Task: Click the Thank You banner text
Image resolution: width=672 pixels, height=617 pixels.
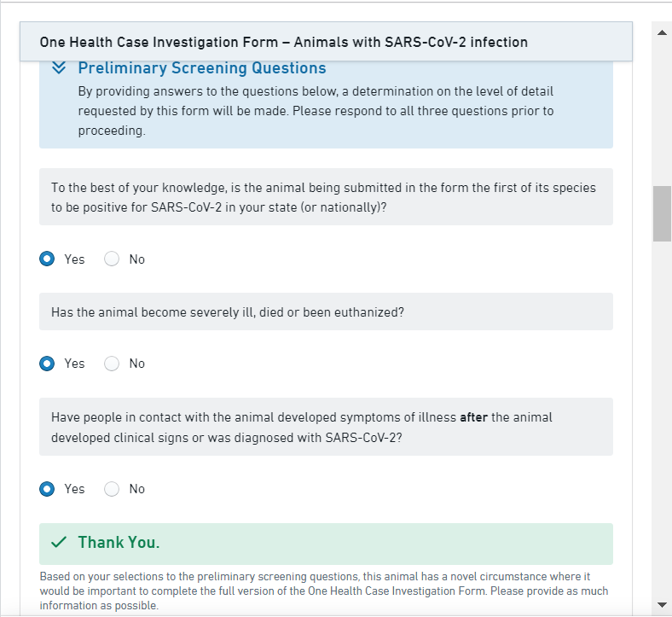Action: (119, 543)
